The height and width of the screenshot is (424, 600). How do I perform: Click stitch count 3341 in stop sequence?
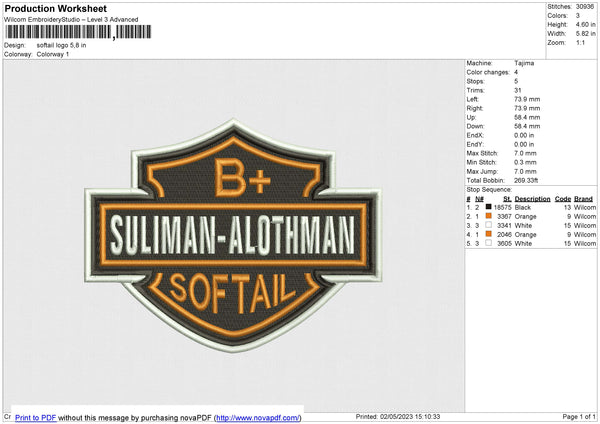coord(504,225)
